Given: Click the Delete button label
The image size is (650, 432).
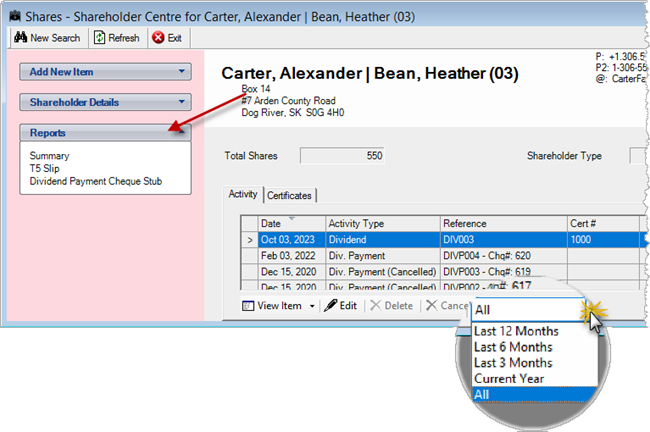Looking at the screenshot, I should point(399,306).
